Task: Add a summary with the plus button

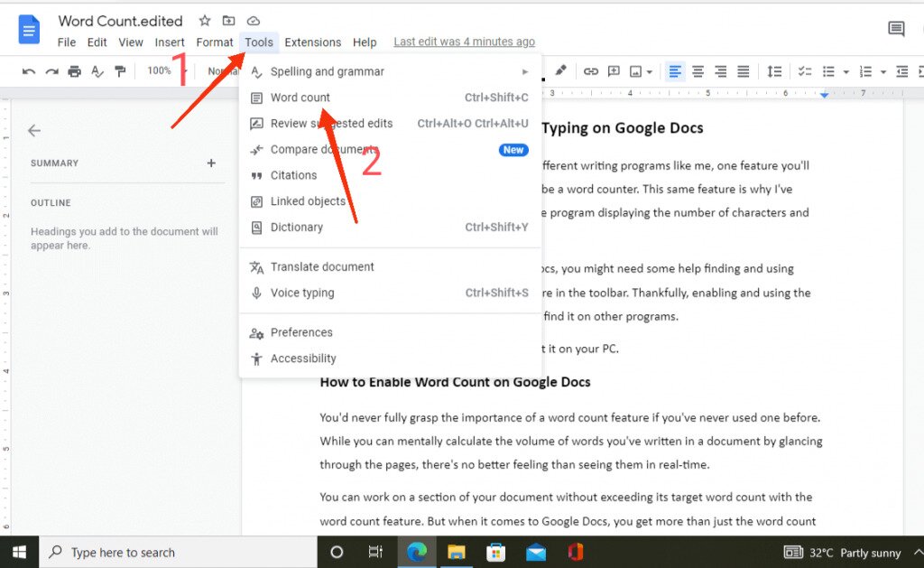Action: 211,163
